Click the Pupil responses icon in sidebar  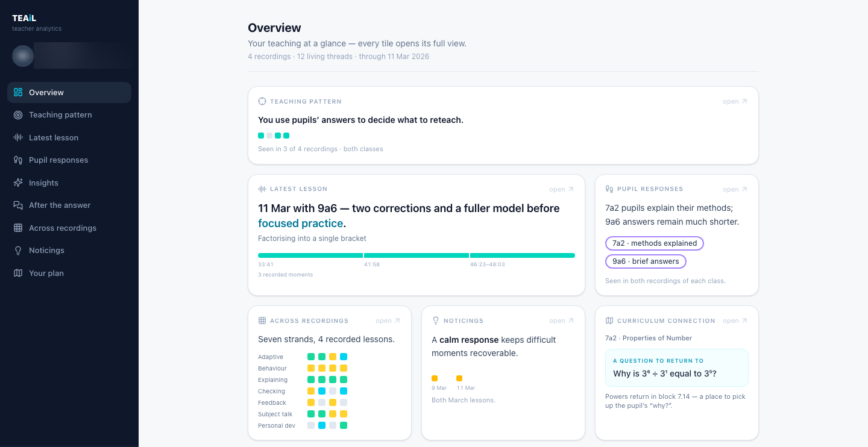18,160
